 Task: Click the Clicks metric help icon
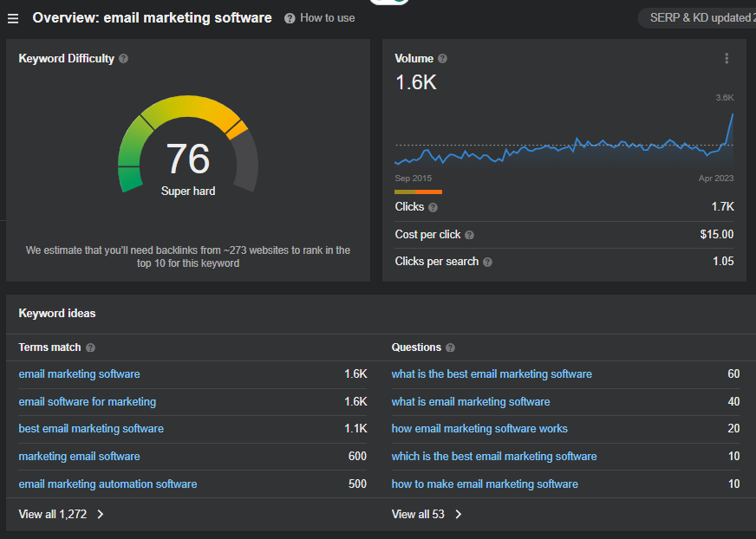coord(433,207)
